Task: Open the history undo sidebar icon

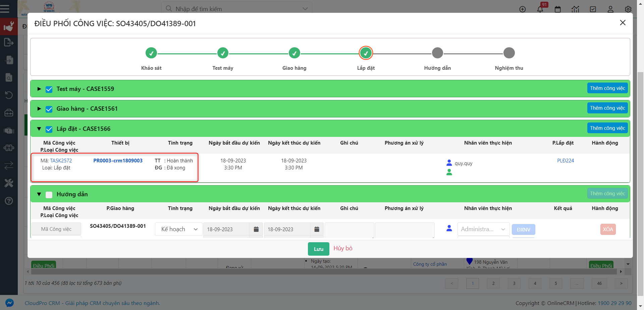Action: [x=9, y=95]
